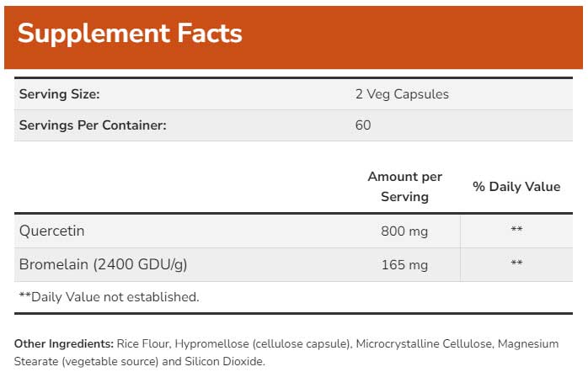Click the % Daily Value column header
This screenshot has width=588, height=372.
516,187
